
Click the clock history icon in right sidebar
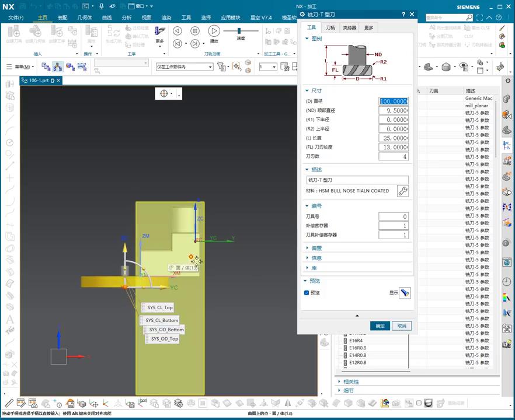tap(506, 282)
